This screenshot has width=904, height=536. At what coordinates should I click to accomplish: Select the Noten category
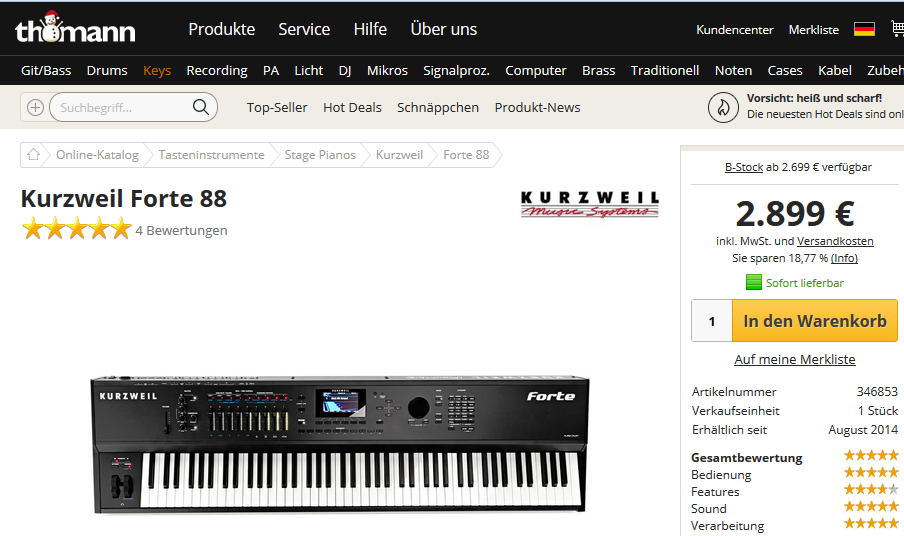click(733, 70)
